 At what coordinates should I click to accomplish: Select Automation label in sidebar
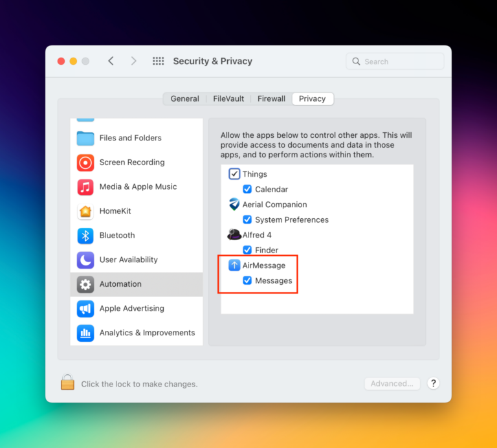(x=120, y=284)
